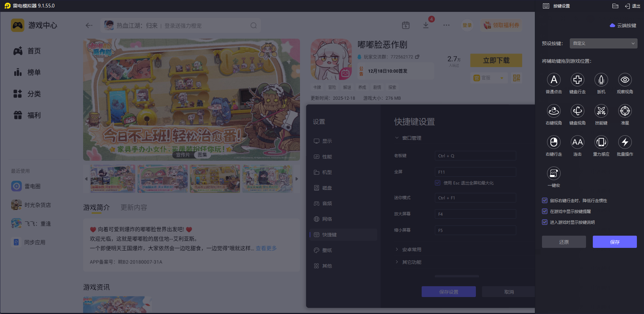The width and height of the screenshot is (644, 314).
Task: Show the QR code for download
Action: 517,78
